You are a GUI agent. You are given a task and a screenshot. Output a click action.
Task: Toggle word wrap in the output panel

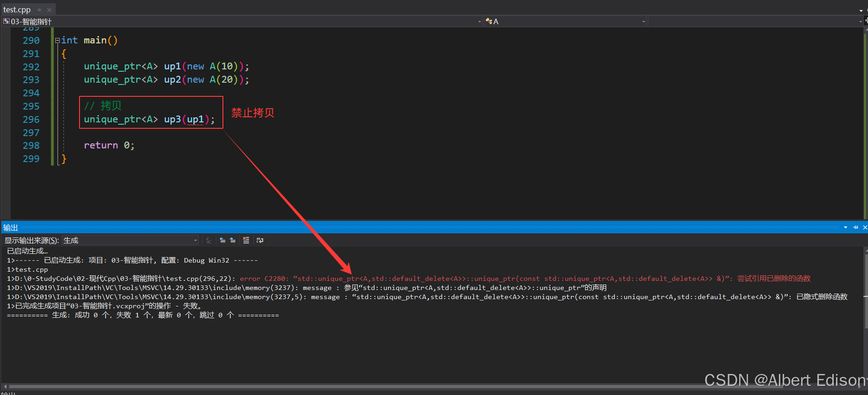click(260, 240)
